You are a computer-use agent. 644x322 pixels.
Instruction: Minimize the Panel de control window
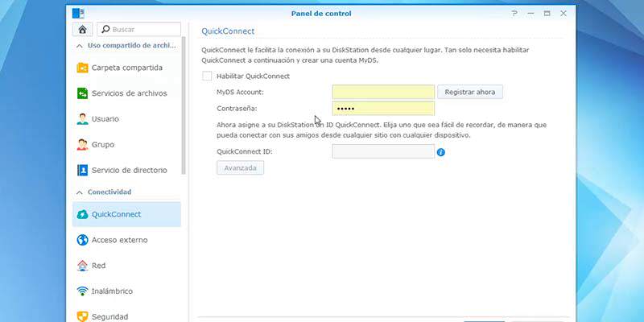(x=530, y=14)
